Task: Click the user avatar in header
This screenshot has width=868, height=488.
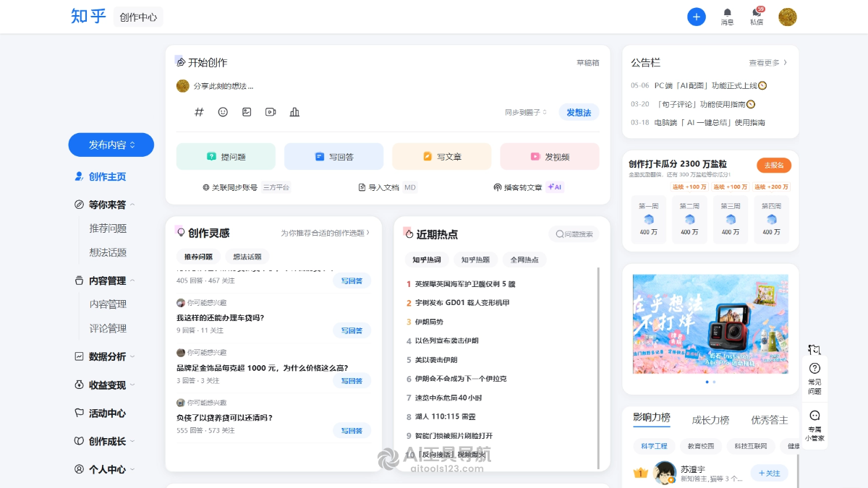Action: tap(788, 17)
